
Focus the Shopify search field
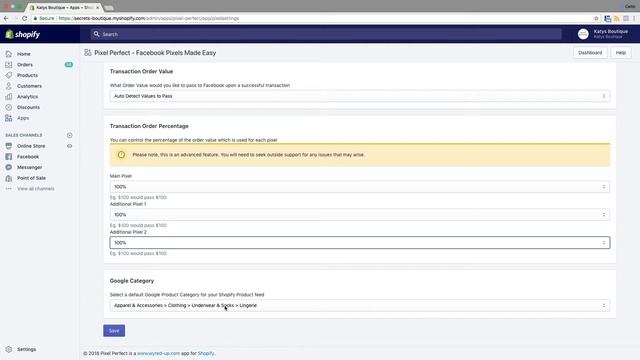(326, 34)
